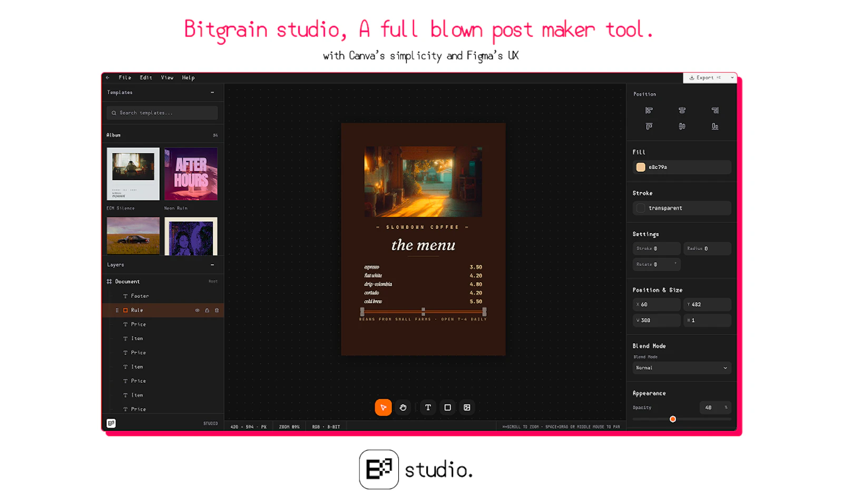This screenshot has width=843, height=504.
Task: Align selection to bottom edge
Action: coord(715,126)
